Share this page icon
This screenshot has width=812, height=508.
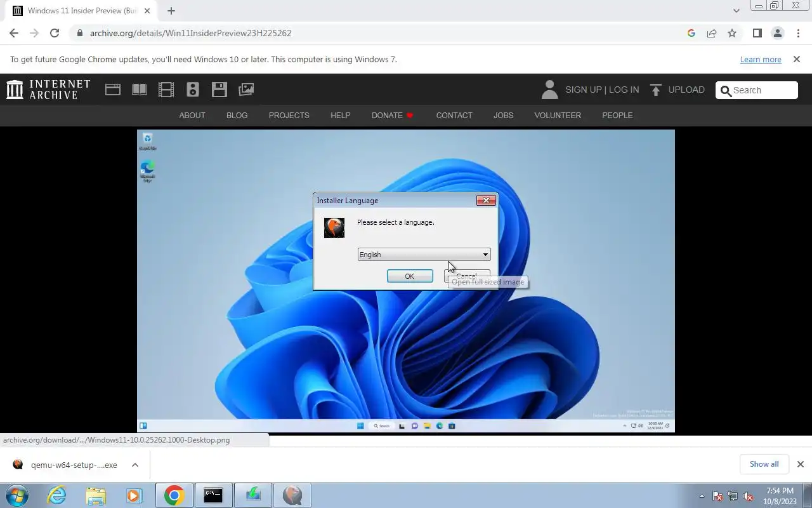point(712,33)
